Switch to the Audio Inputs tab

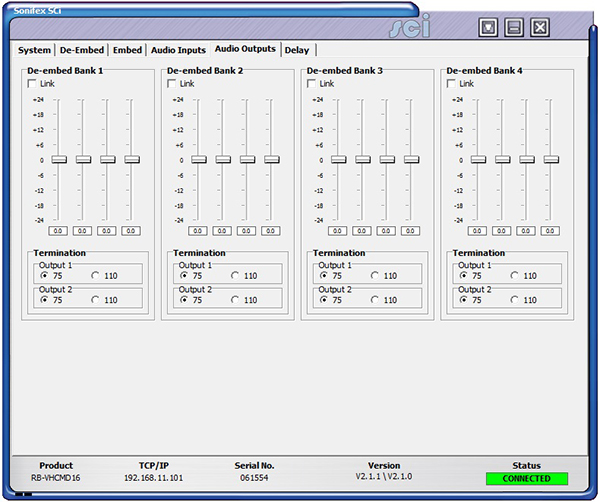[x=178, y=50]
